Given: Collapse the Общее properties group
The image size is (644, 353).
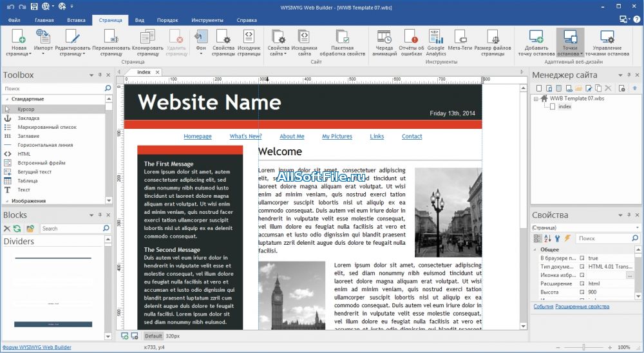Looking at the screenshot, I should (535, 250).
